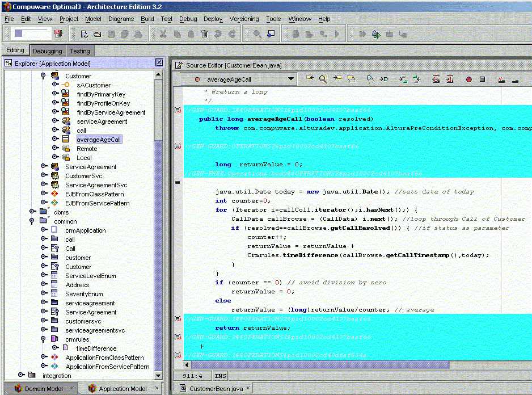
Task: Close the CustomerBean.java editor tab
Action: 248,388
